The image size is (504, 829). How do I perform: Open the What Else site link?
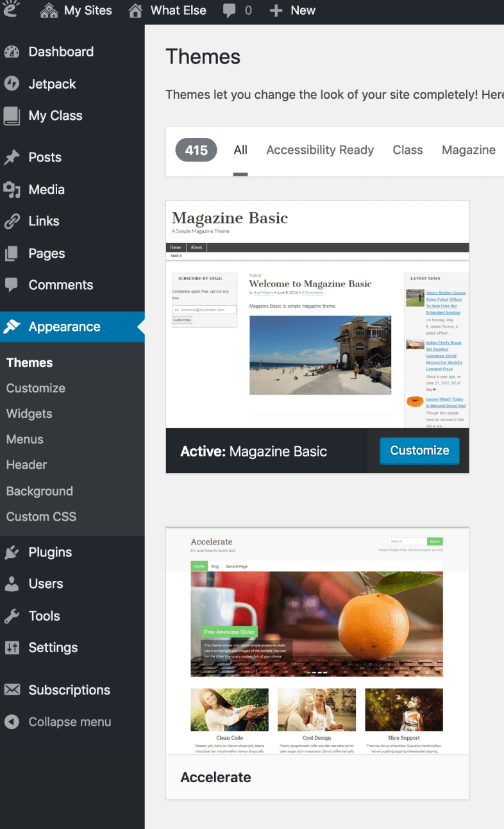coord(167,11)
